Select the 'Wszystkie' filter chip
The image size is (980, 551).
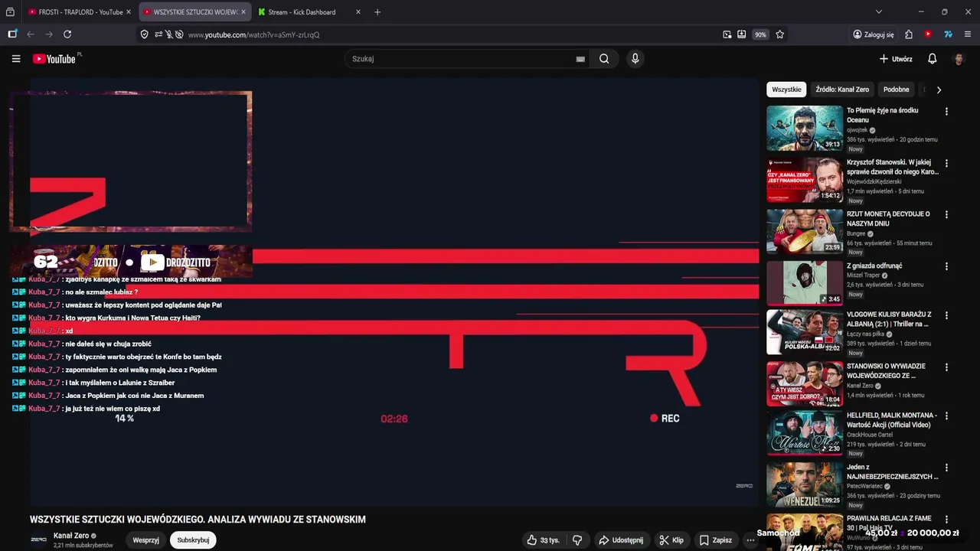coord(786,90)
